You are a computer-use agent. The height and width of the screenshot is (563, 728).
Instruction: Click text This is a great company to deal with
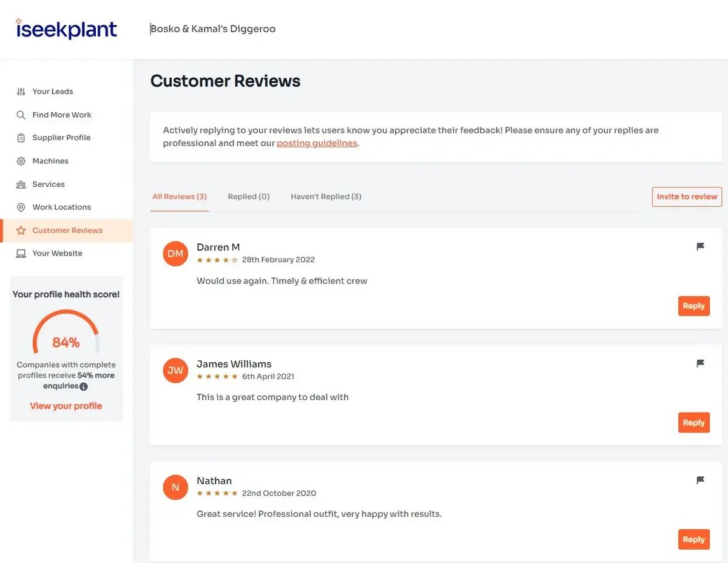coord(272,397)
